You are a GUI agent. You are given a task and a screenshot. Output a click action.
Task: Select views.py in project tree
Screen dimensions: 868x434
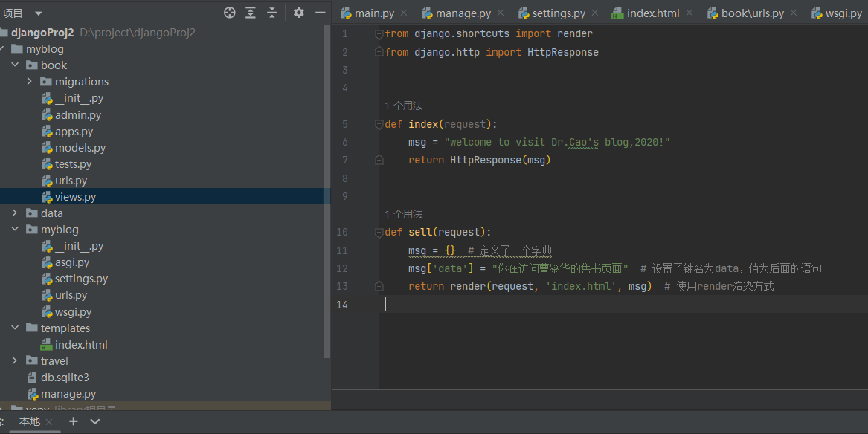75,197
